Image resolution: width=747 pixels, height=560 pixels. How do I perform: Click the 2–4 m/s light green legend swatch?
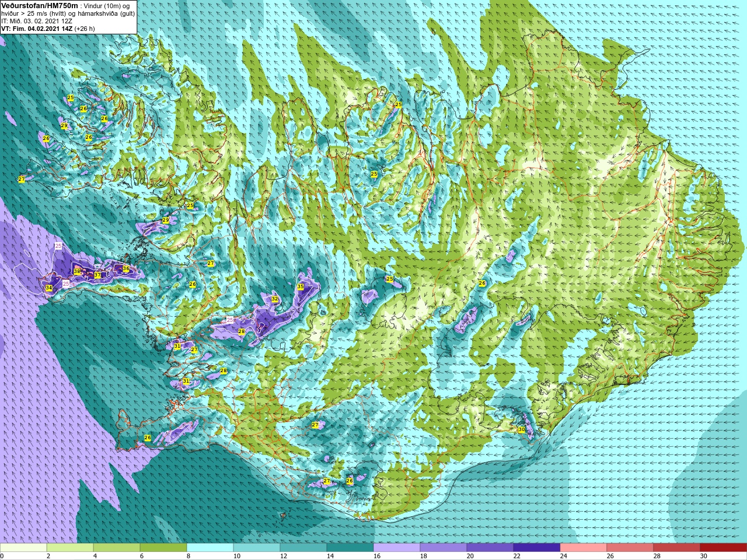point(70,548)
